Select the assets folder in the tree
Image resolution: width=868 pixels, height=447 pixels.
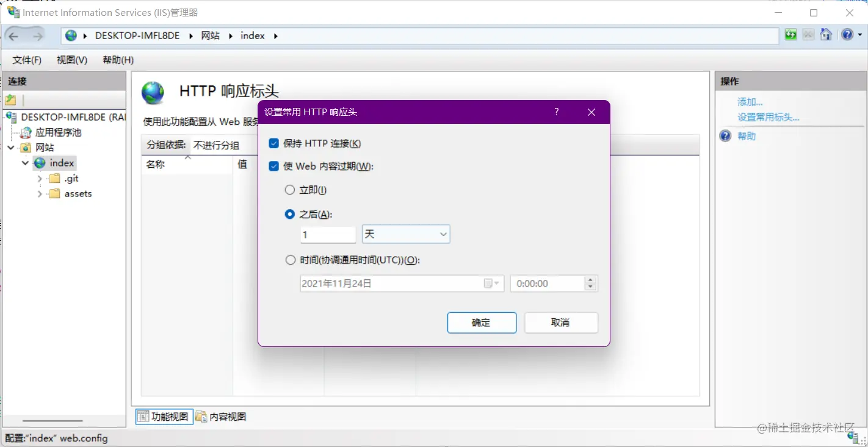[x=78, y=193]
